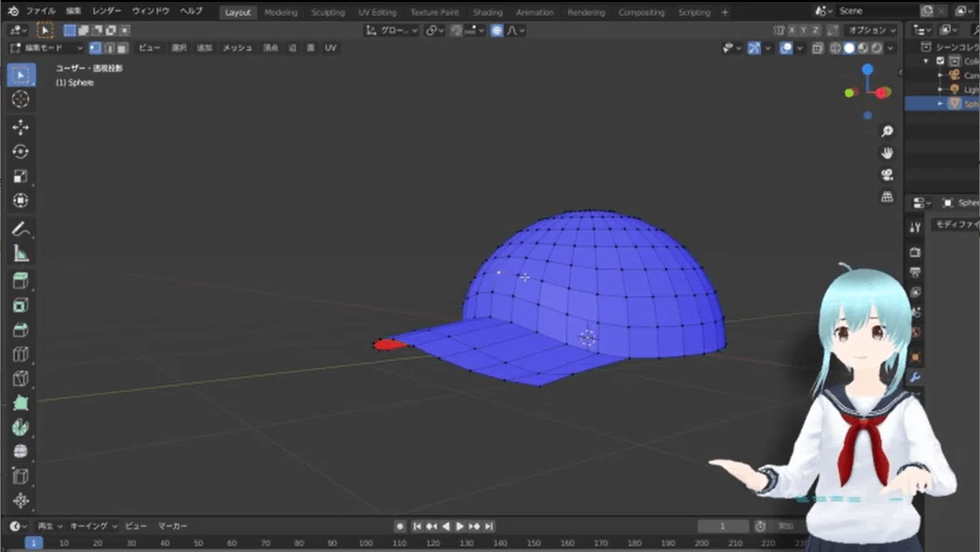Open the Render properties tab icon
The height and width of the screenshot is (552, 980).
[x=915, y=251]
